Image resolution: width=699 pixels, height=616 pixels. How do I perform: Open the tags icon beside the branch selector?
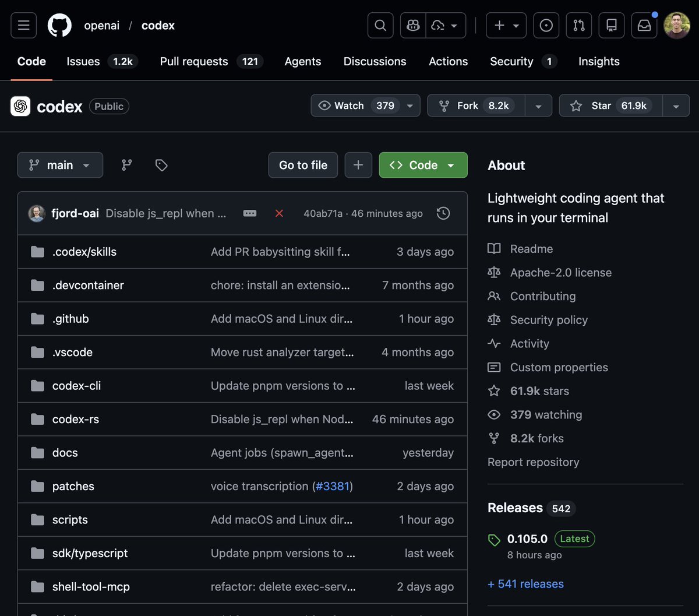click(161, 165)
